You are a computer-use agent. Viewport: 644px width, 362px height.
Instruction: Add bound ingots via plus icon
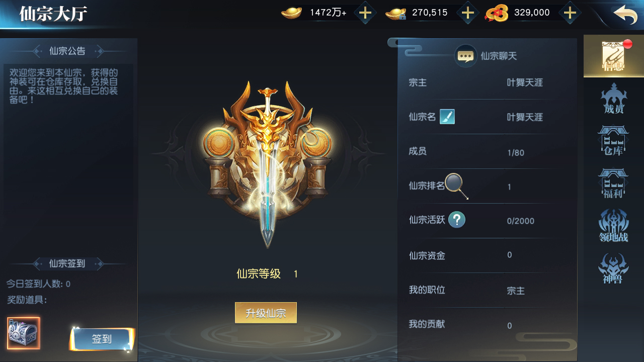468,13
